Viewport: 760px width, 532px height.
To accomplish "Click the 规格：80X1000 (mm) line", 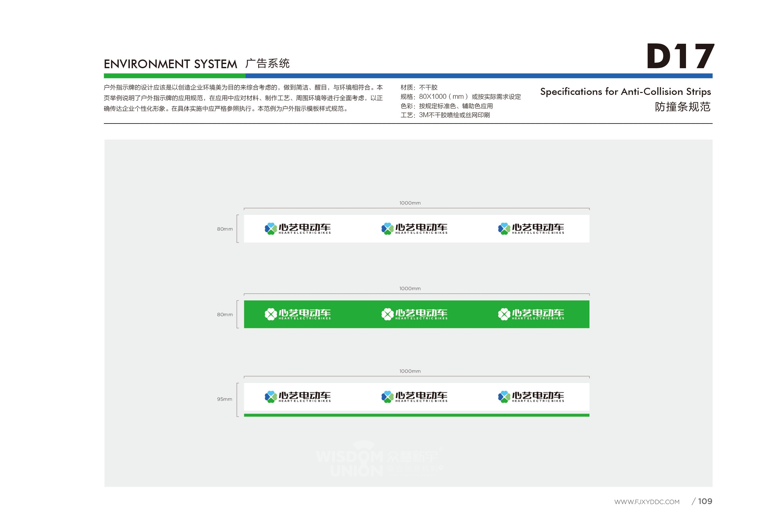I will (x=460, y=96).
